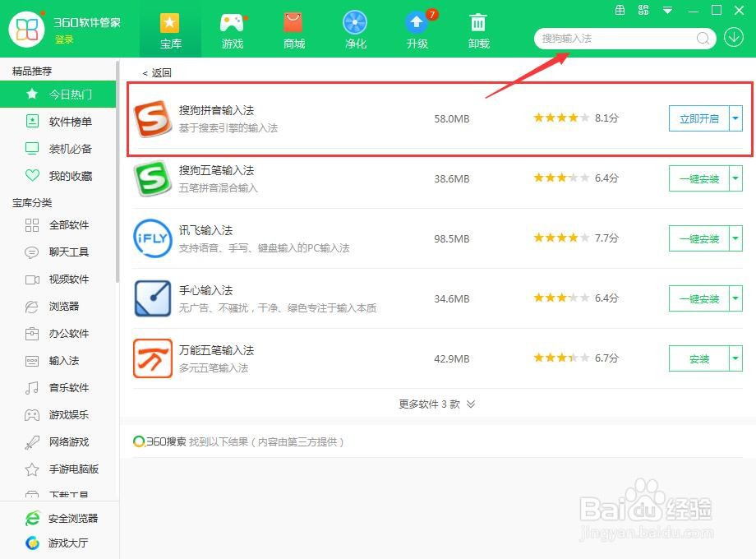Click the 58.0MB size text
The width and height of the screenshot is (756, 559).
tap(452, 118)
